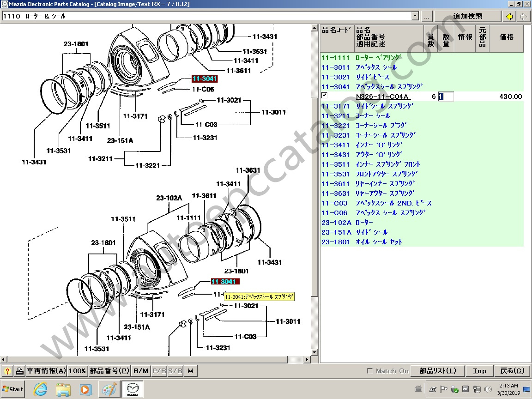Click the quantity input field for N326-11-C04A
This screenshot has width=532, height=399.
(446, 97)
